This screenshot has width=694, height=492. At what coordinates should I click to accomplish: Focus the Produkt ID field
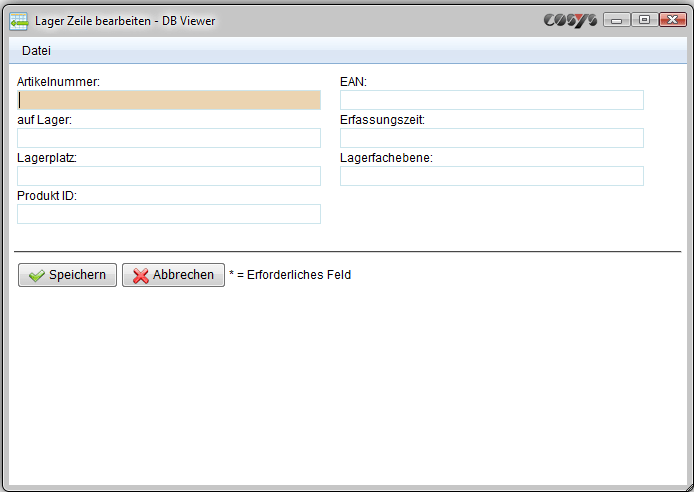[169, 214]
